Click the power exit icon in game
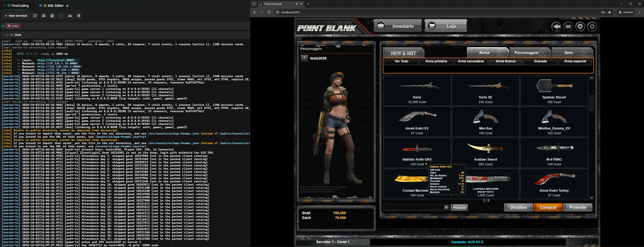 pyautogui.click(x=592, y=26)
